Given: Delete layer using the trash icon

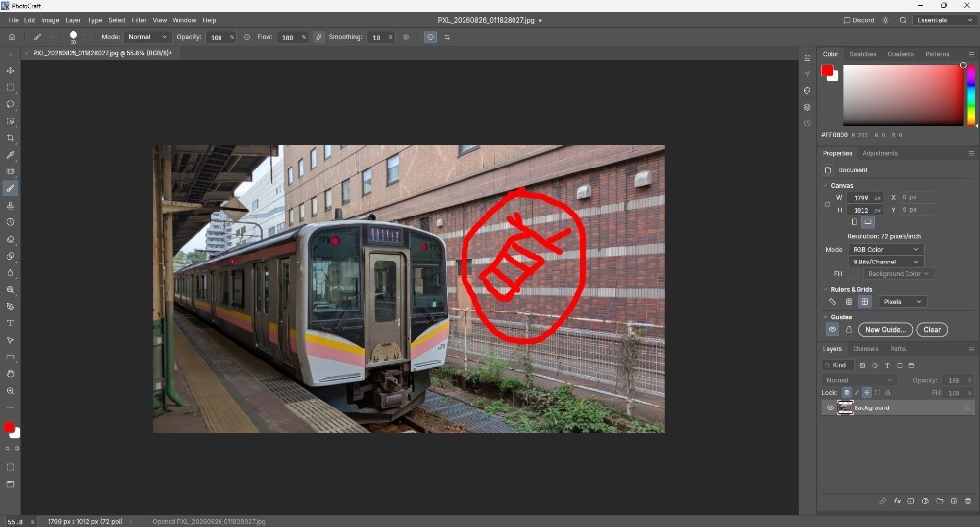Looking at the screenshot, I should coord(968,501).
